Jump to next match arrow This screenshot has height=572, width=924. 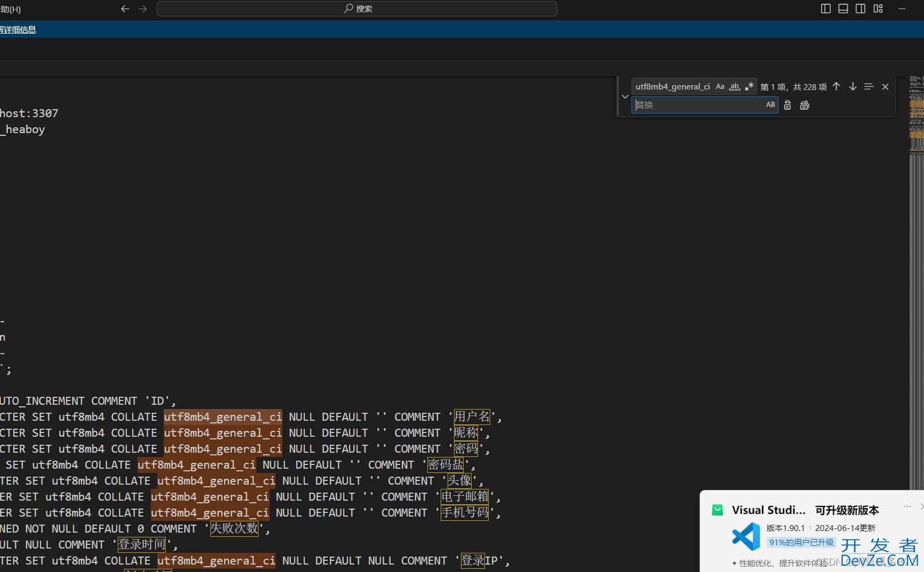[853, 86]
